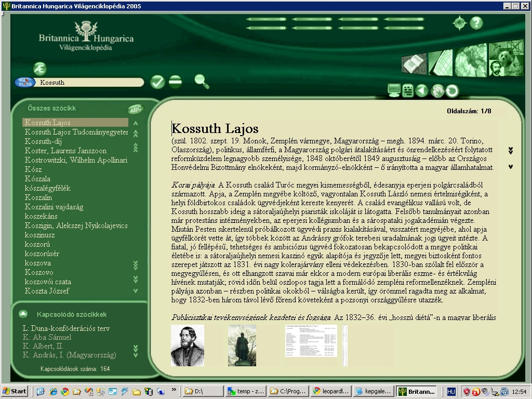Jump up entry list with triple arrow
The image size is (532, 399).
[136, 148]
